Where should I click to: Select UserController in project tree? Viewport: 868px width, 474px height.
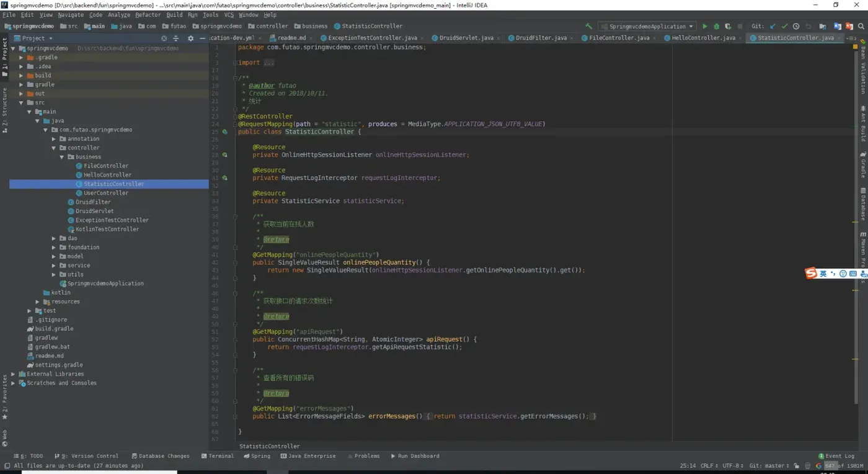pyautogui.click(x=106, y=193)
